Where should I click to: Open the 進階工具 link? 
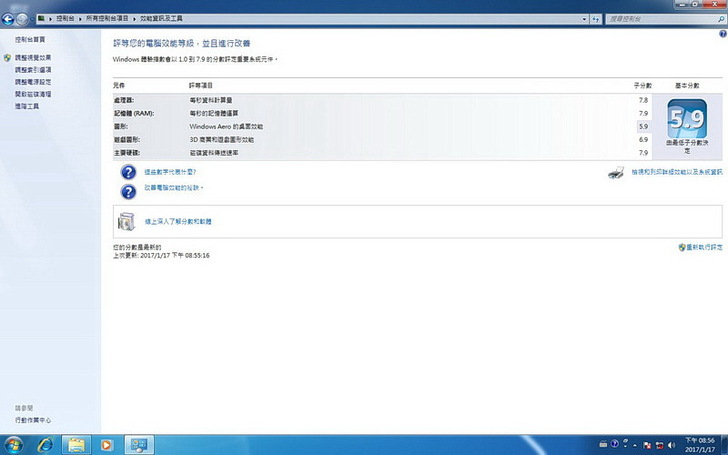[x=27, y=106]
